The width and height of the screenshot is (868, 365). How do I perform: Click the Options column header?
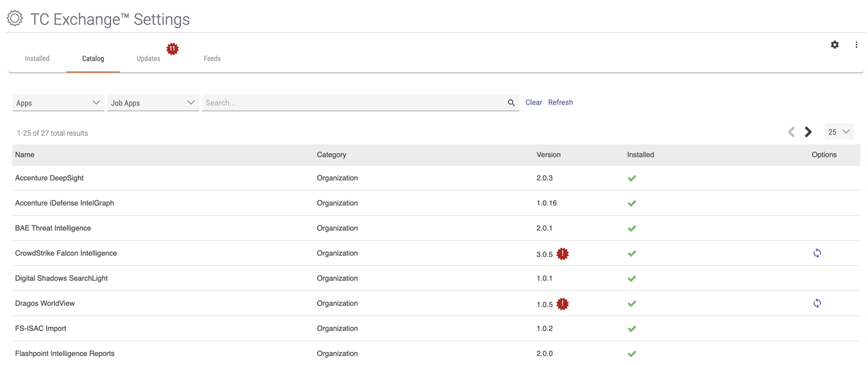pos(824,155)
